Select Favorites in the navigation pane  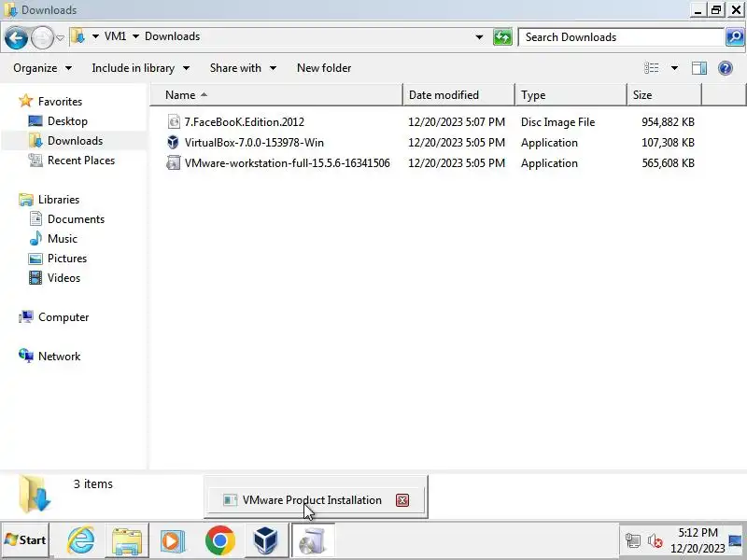(x=60, y=102)
